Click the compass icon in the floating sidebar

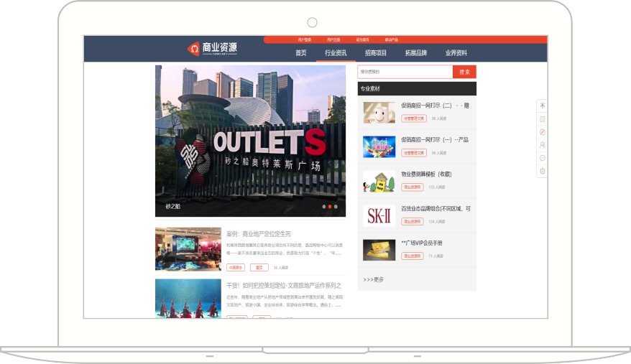[x=543, y=132]
